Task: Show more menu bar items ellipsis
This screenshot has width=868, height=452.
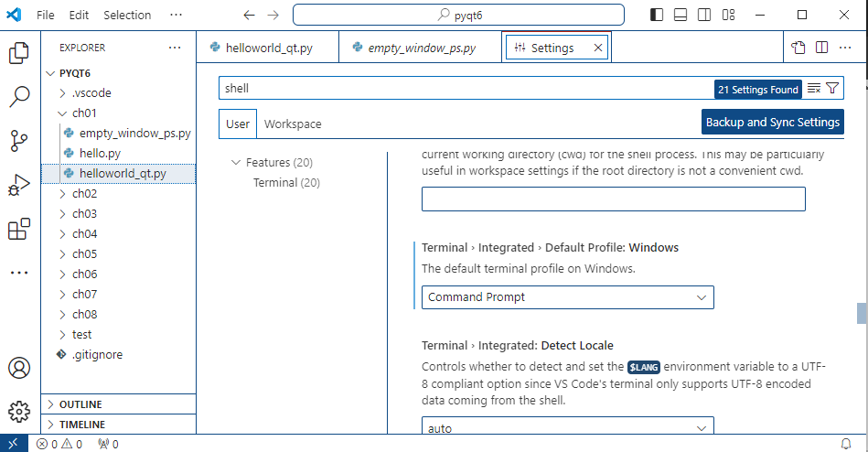Action: (x=176, y=15)
